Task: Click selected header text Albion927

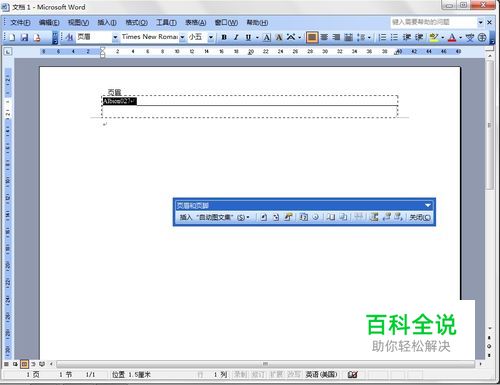Action: click(119, 101)
